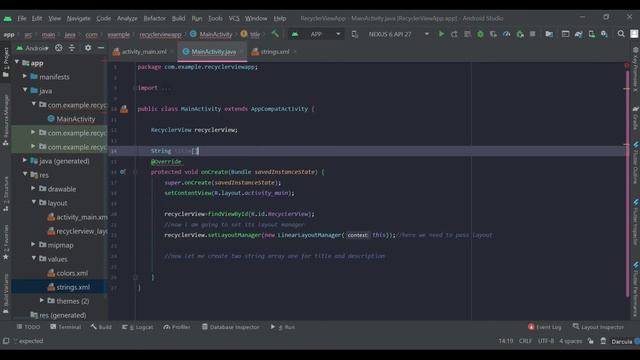Open the VCS menu
This screenshot has height=360, width=640.
tap(234, 18)
